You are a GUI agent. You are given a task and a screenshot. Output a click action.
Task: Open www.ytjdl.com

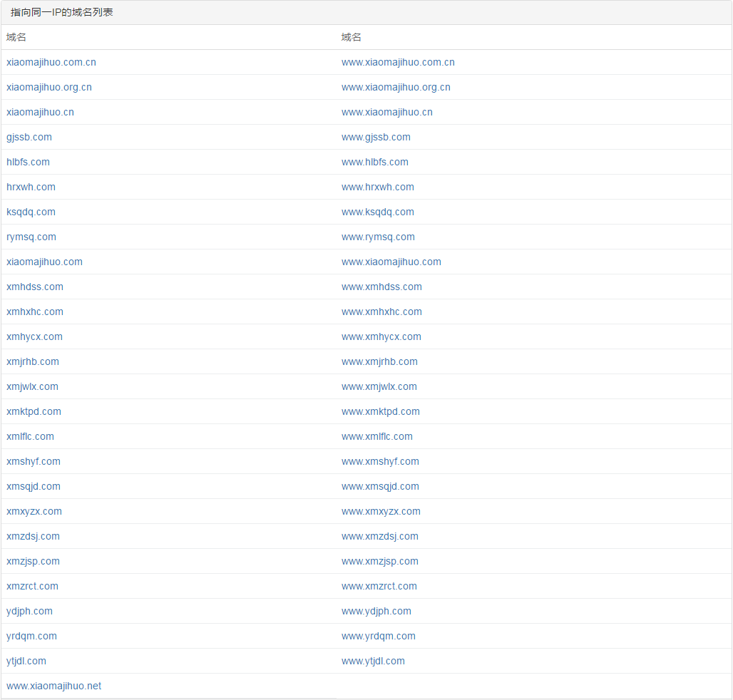pos(373,662)
